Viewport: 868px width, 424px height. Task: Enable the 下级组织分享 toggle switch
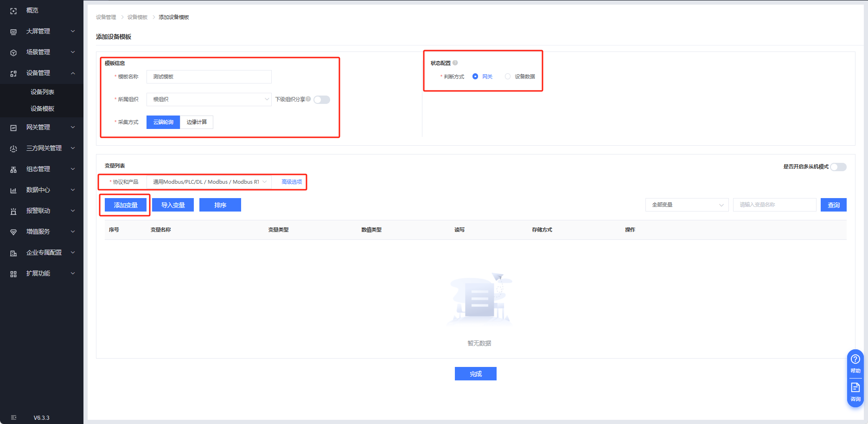click(x=321, y=100)
